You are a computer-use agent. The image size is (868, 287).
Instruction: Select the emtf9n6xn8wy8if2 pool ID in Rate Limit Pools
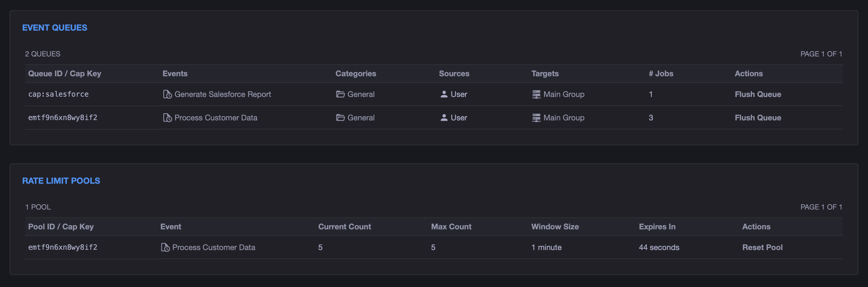click(63, 247)
